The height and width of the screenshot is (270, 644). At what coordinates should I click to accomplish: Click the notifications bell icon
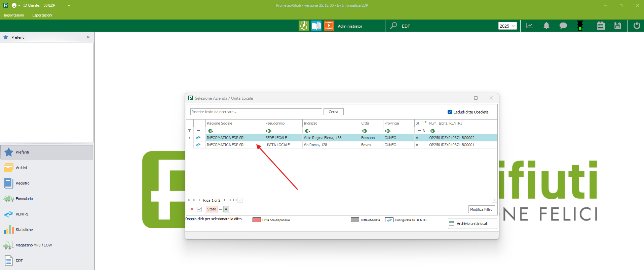click(546, 26)
